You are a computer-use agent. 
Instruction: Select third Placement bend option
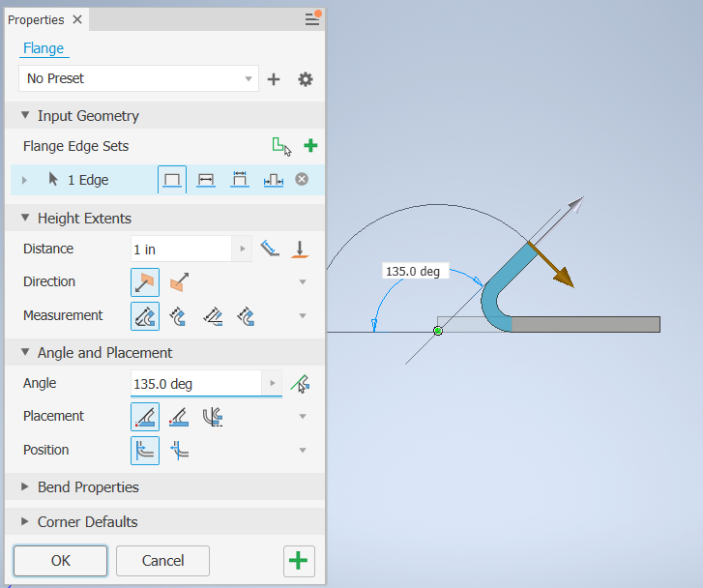point(213,417)
